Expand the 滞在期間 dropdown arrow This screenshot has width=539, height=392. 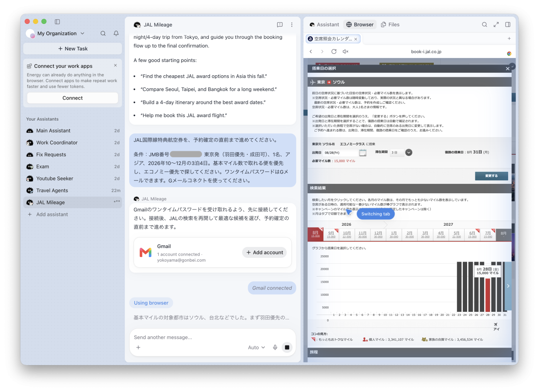click(x=409, y=152)
